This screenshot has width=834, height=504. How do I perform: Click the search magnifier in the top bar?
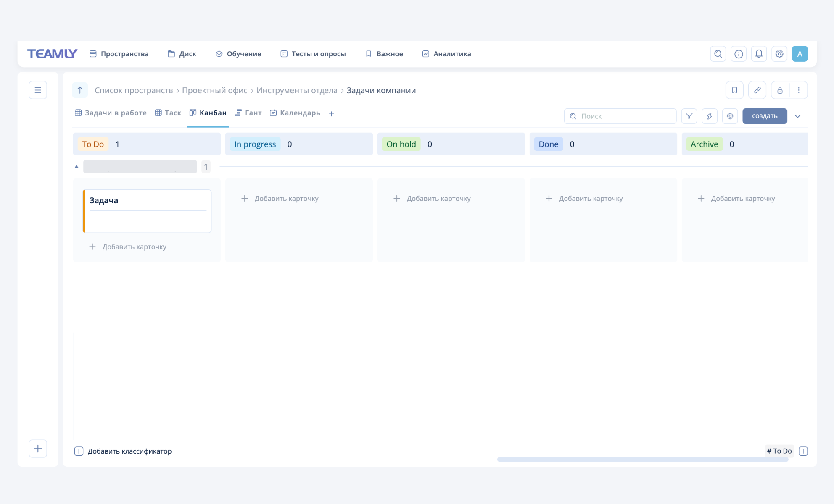point(718,53)
